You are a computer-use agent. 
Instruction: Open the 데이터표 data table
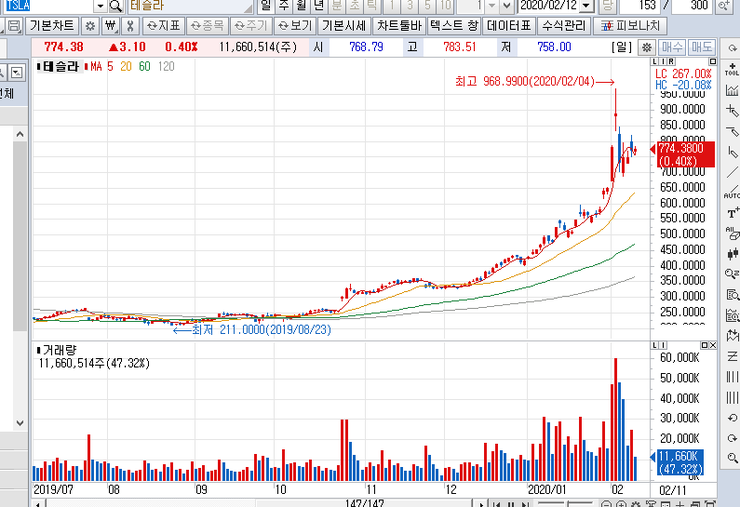click(x=509, y=26)
